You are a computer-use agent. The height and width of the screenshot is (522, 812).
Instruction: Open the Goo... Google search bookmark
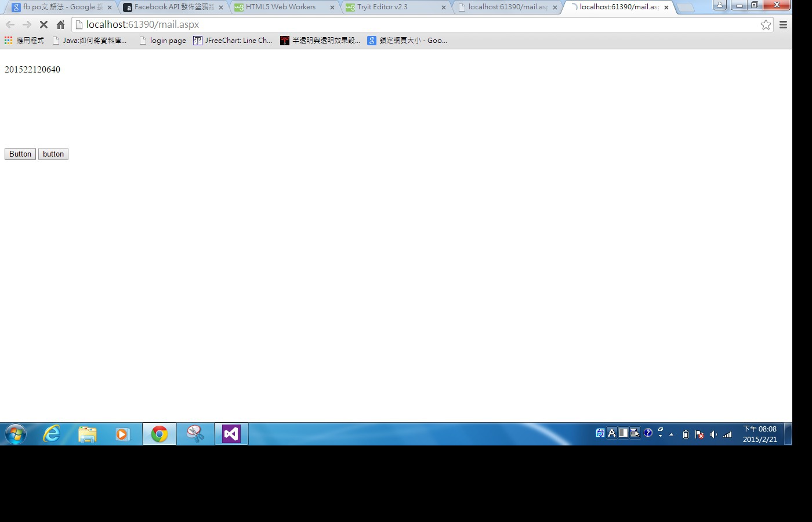point(407,41)
